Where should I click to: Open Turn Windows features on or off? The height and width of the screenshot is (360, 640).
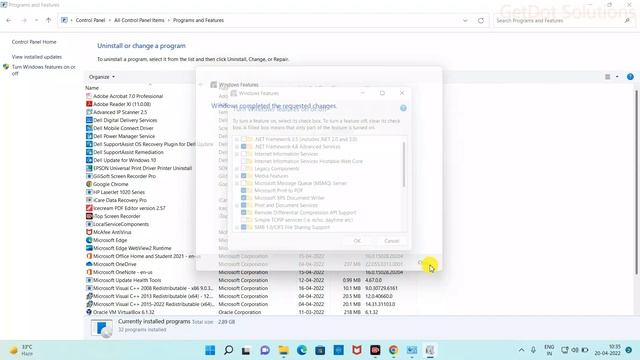point(43,70)
